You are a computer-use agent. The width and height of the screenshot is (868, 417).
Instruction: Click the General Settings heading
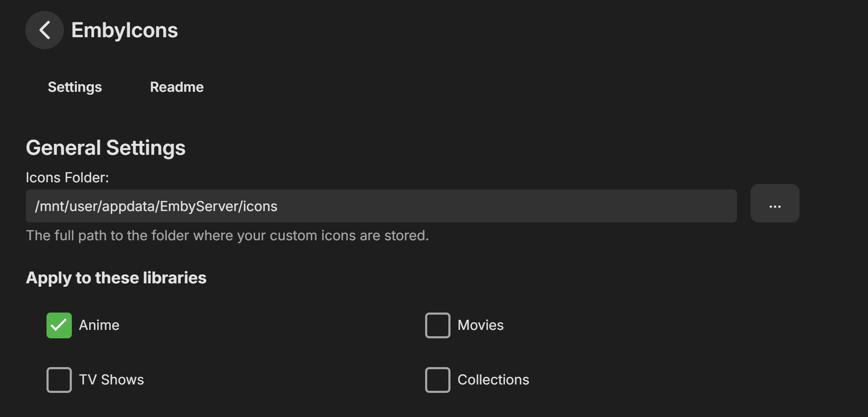[106, 148]
